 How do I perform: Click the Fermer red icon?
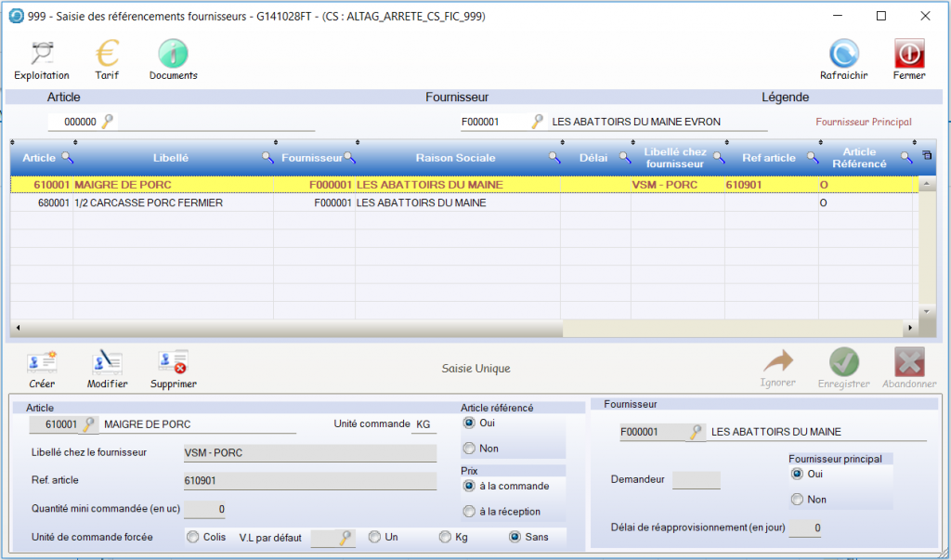click(x=908, y=54)
